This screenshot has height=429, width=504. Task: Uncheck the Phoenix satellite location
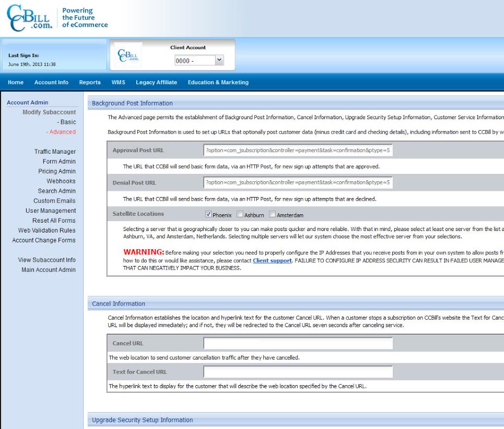click(208, 214)
